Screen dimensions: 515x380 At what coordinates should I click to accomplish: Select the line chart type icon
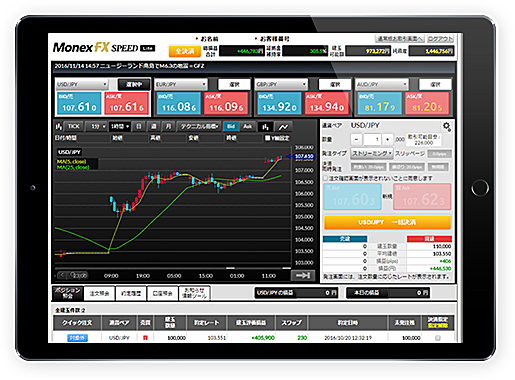[x=283, y=127]
